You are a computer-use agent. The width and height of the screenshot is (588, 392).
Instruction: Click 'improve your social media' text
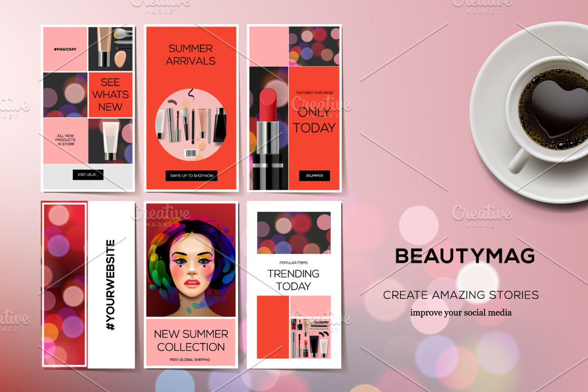pyautogui.click(x=461, y=312)
